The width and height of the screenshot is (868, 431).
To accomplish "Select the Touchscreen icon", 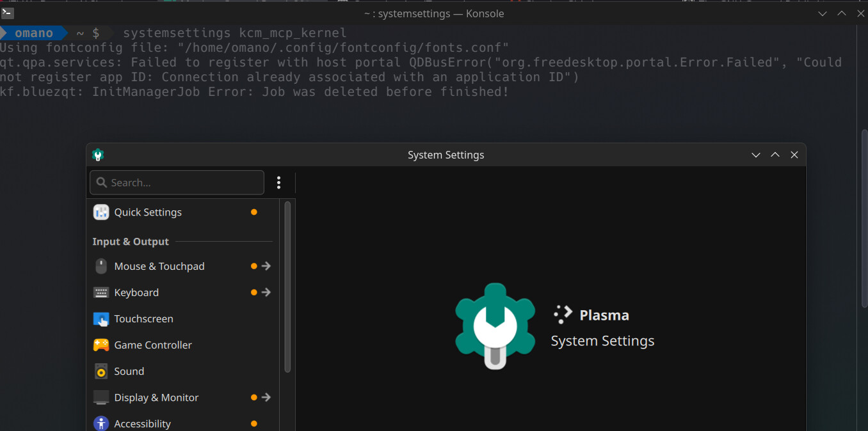I will pos(101,318).
